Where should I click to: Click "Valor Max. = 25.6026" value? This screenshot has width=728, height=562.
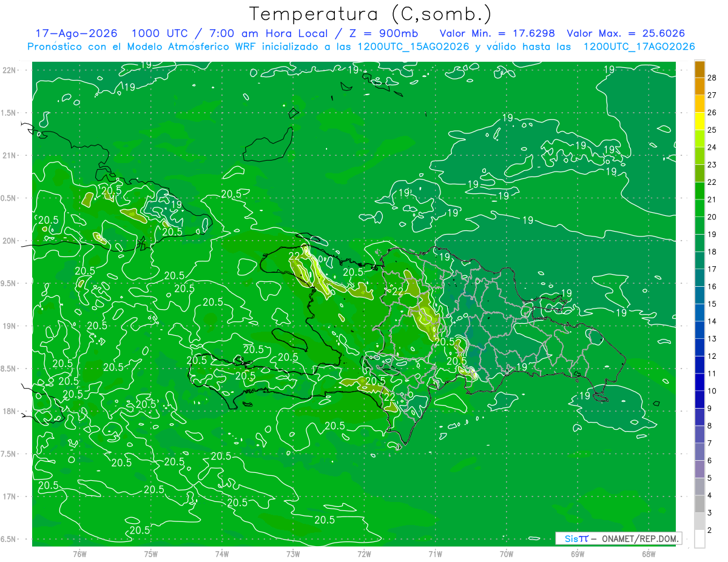tap(626, 33)
